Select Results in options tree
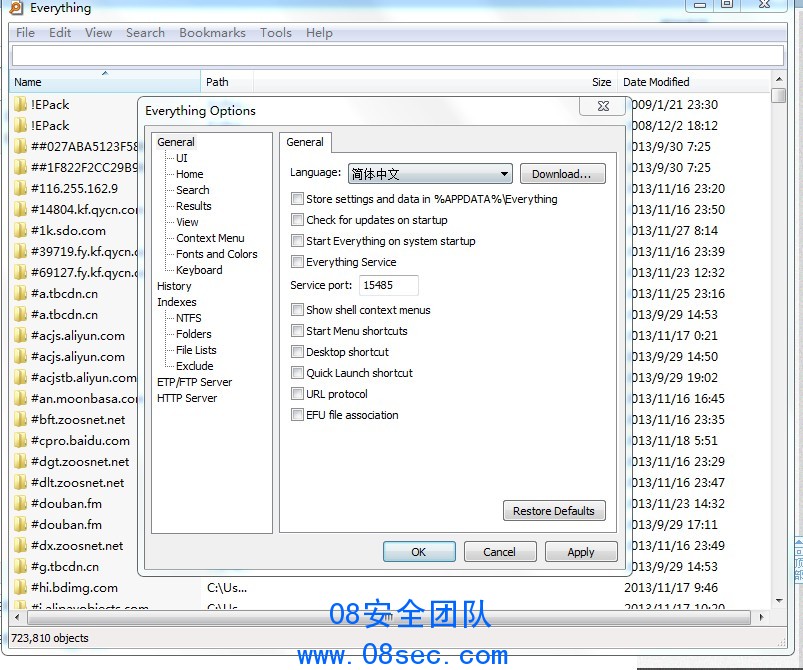This screenshot has width=803, height=670. 194,206
